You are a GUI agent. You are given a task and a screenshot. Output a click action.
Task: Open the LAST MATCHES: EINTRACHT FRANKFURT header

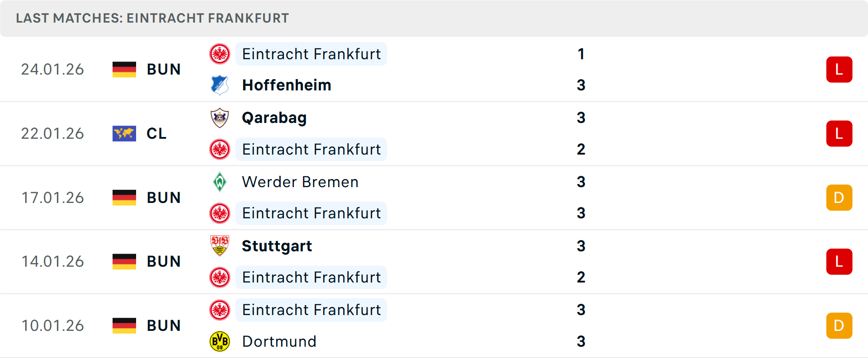coord(152,18)
